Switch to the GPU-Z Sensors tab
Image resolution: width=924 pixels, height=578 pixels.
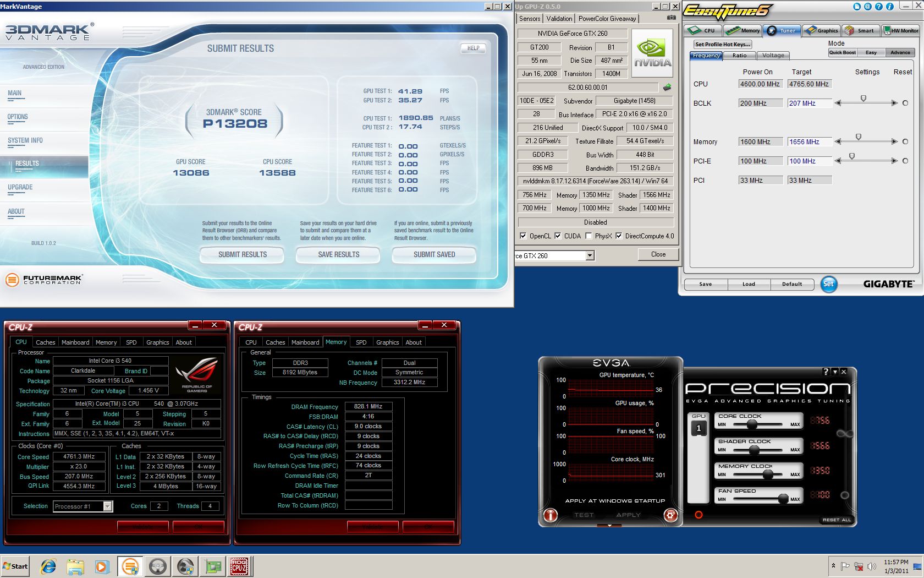(530, 18)
